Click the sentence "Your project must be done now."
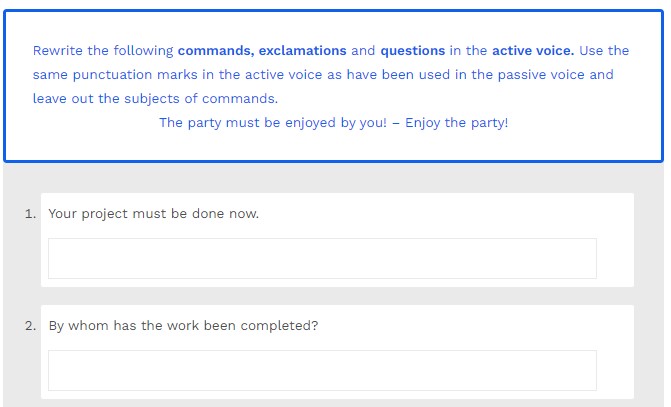This screenshot has height=407, width=671. point(153,213)
